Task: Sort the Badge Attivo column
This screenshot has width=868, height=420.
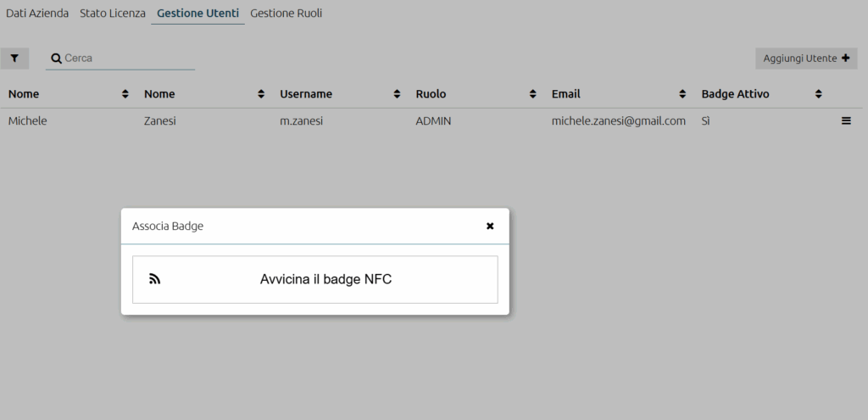Action: click(x=818, y=94)
